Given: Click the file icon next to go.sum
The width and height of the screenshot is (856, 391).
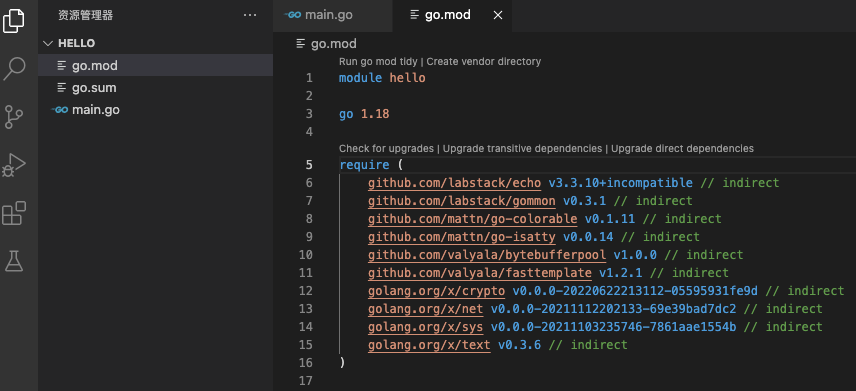Looking at the screenshot, I should pos(62,88).
